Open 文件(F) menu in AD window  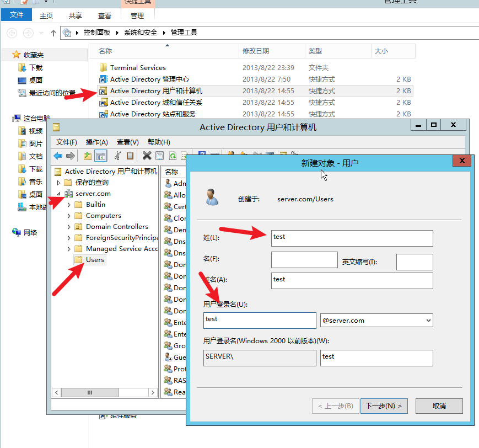(66, 142)
